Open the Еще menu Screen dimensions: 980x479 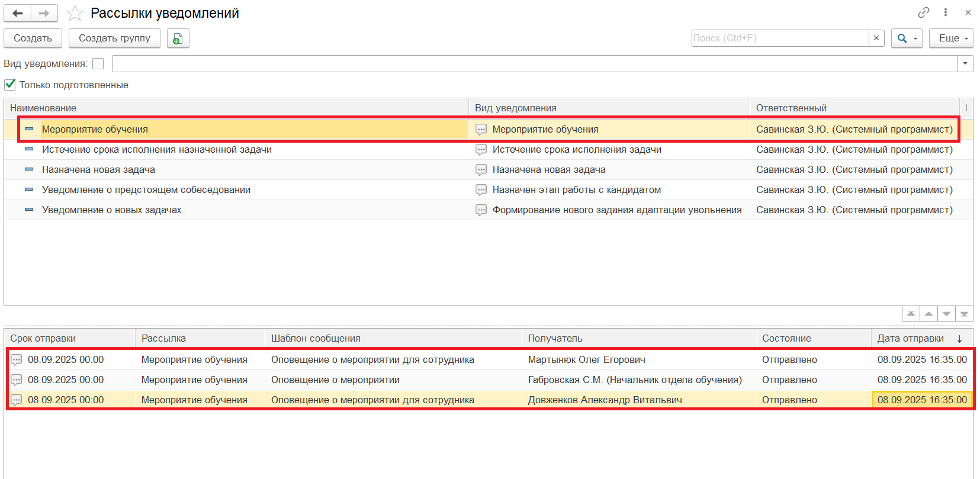pos(951,38)
